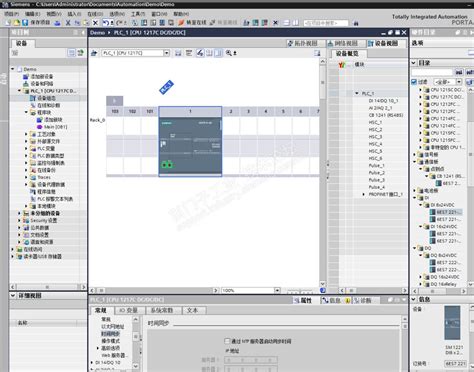
Task: Click the PLC_1 blue label tag
Action: [166, 87]
